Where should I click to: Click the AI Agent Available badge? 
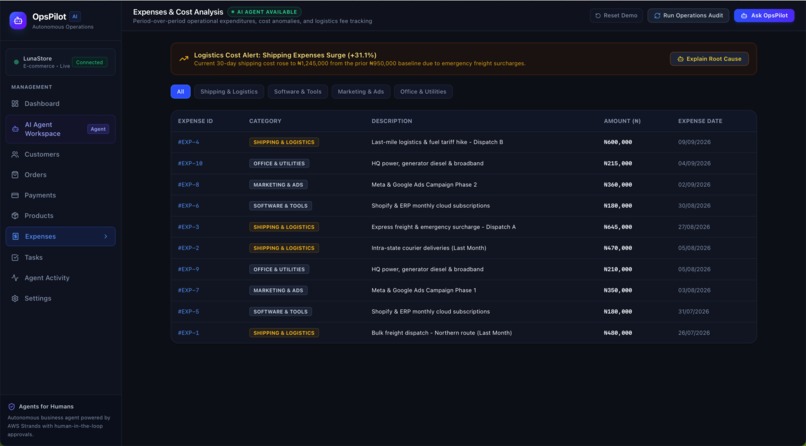click(264, 12)
